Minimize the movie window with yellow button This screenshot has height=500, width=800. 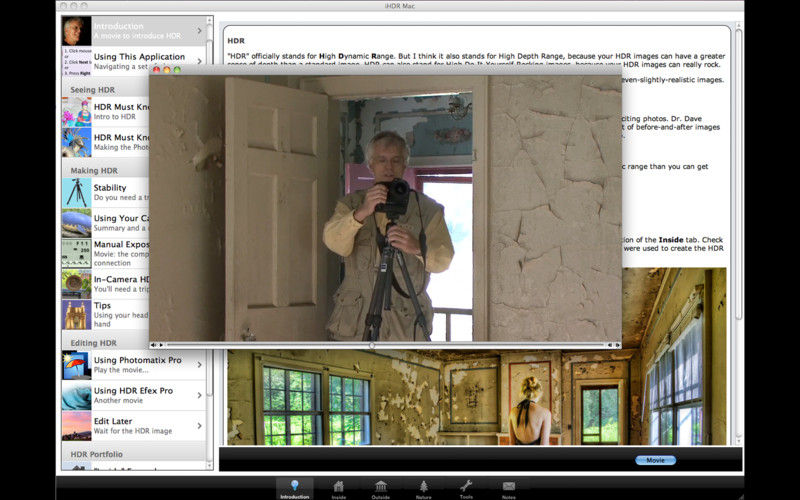[167, 69]
